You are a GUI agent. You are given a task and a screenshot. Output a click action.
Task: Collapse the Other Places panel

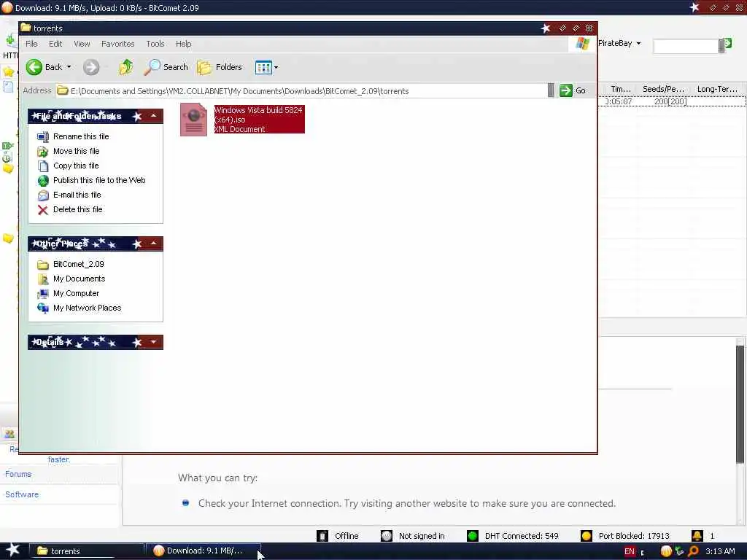click(x=153, y=244)
